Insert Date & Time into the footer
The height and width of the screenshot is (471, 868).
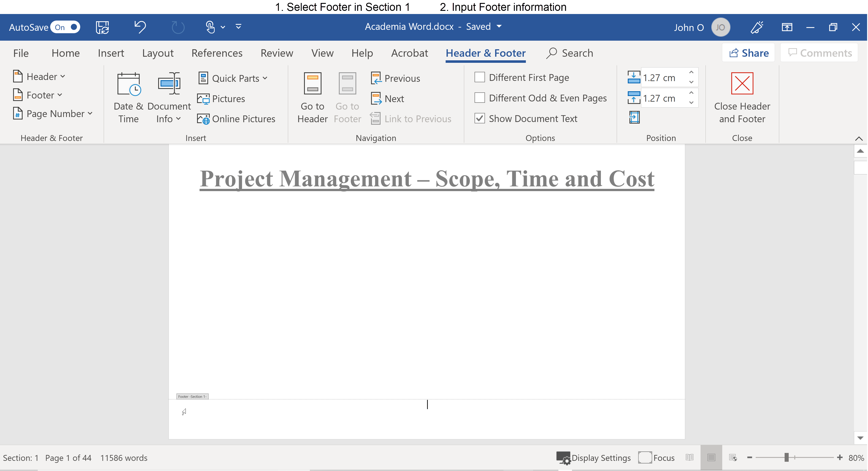click(x=128, y=98)
